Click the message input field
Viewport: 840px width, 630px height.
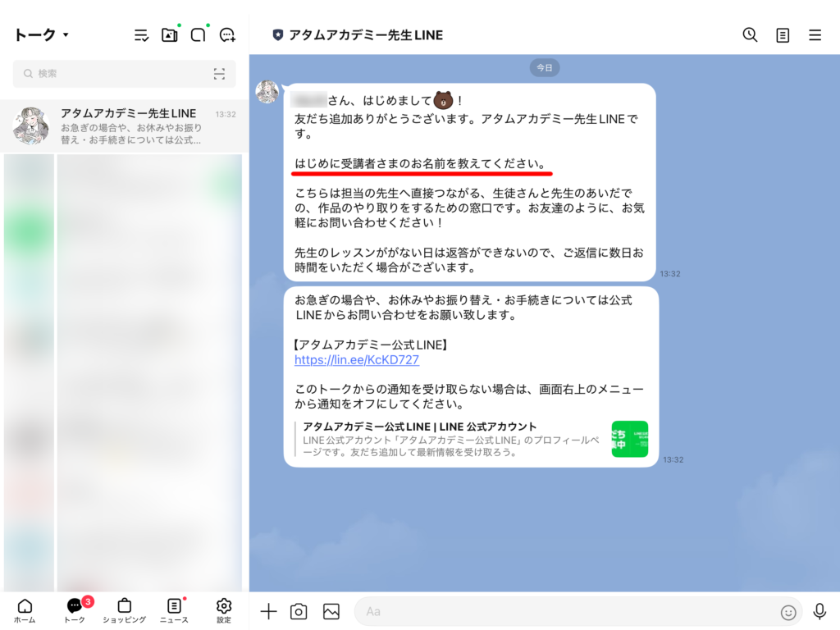point(566,611)
